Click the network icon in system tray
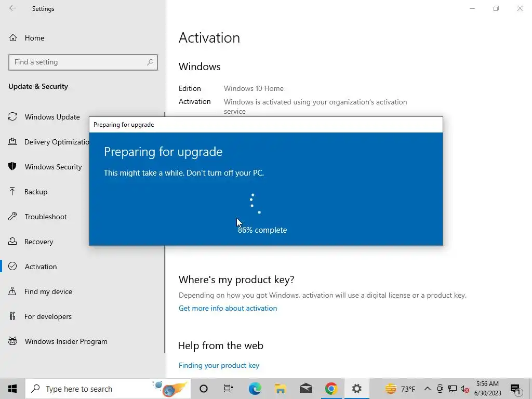532x399 pixels. pyautogui.click(x=453, y=389)
